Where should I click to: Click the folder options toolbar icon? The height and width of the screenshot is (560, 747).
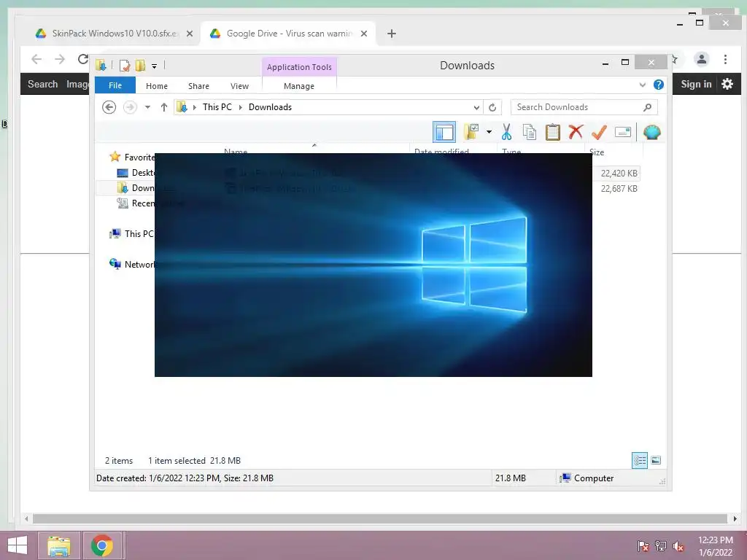coord(471,132)
